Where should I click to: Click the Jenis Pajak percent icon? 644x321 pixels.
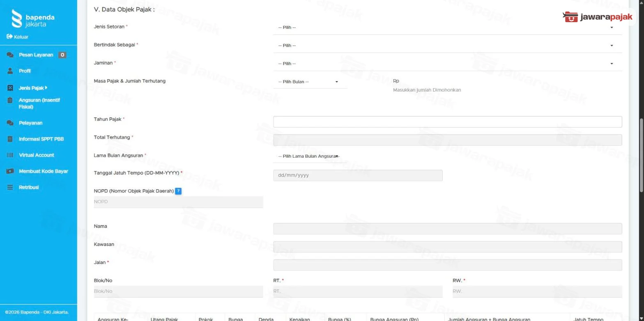tap(10, 88)
